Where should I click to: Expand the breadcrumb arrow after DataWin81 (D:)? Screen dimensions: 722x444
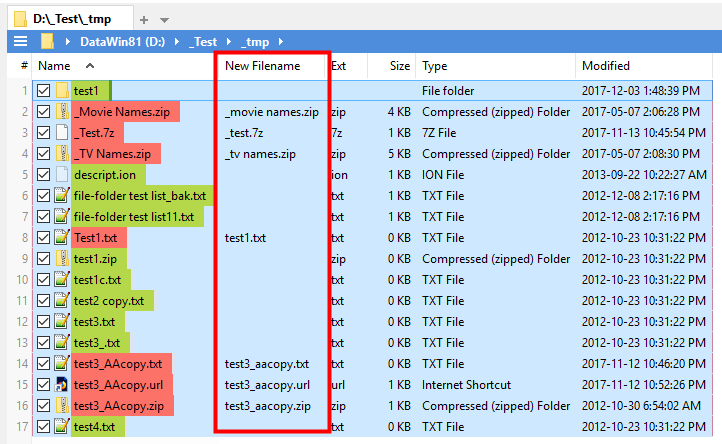(176, 41)
